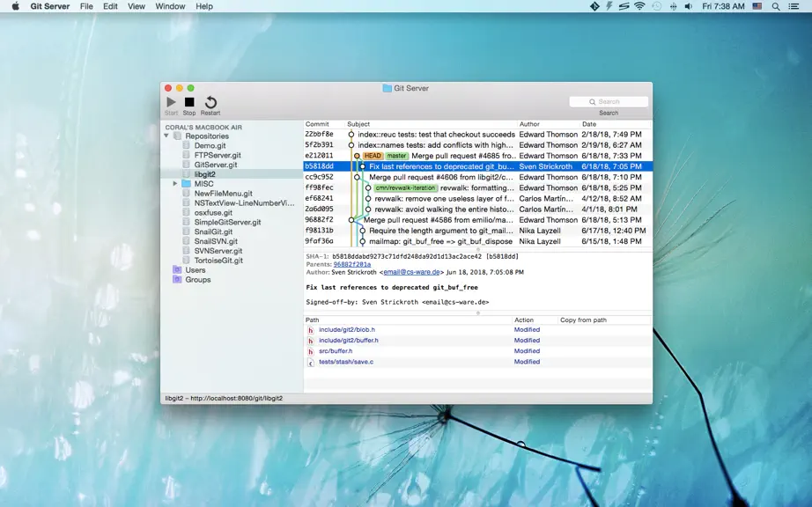Select the SVNServer.git repository icon
Viewport: 812px width, 507px height.
pos(187,250)
